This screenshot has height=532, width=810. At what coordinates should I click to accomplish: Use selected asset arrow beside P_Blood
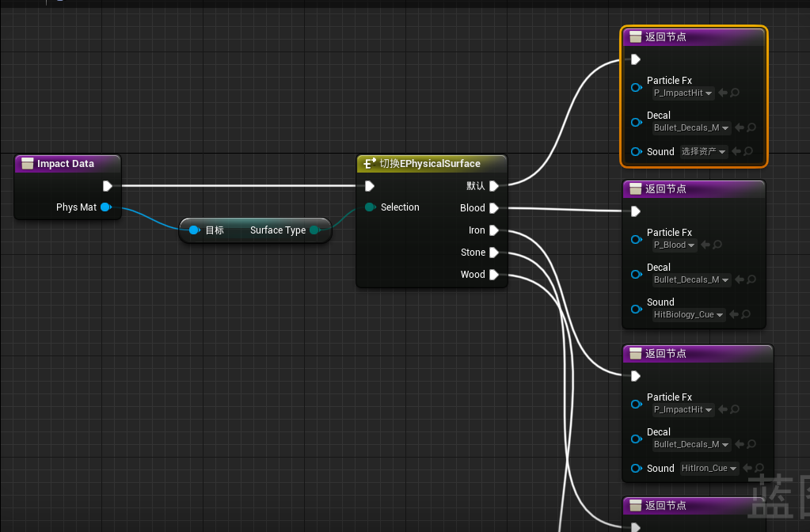[705, 245]
